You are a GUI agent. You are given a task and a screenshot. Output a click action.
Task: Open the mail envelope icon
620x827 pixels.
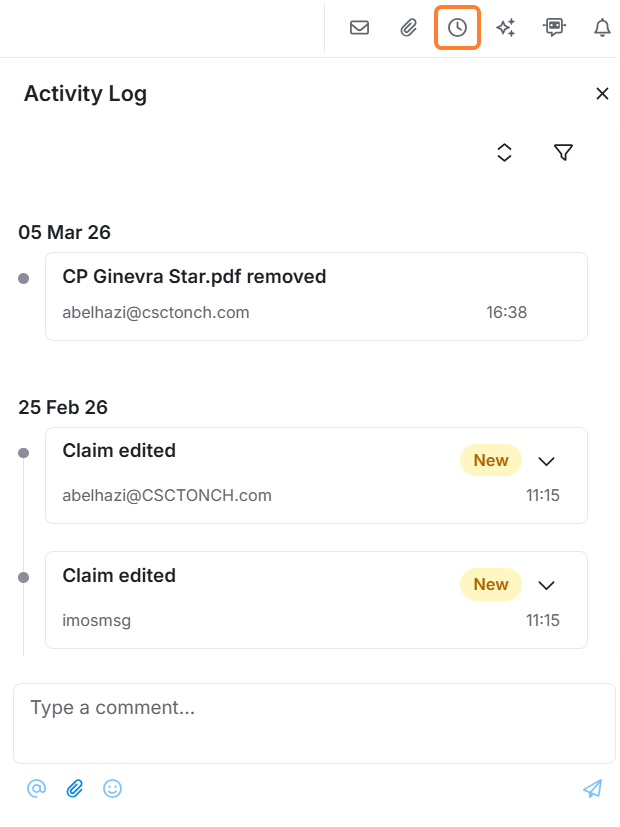[359, 28]
